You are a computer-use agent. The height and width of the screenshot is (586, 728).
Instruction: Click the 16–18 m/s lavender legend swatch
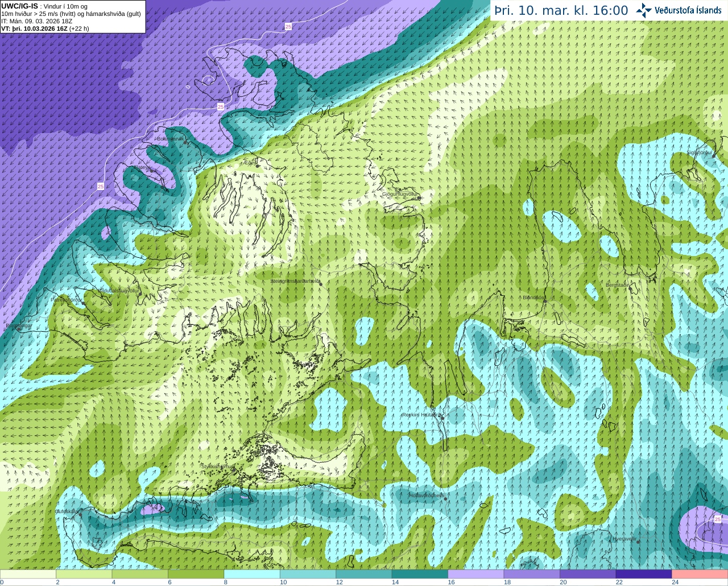tap(476, 574)
